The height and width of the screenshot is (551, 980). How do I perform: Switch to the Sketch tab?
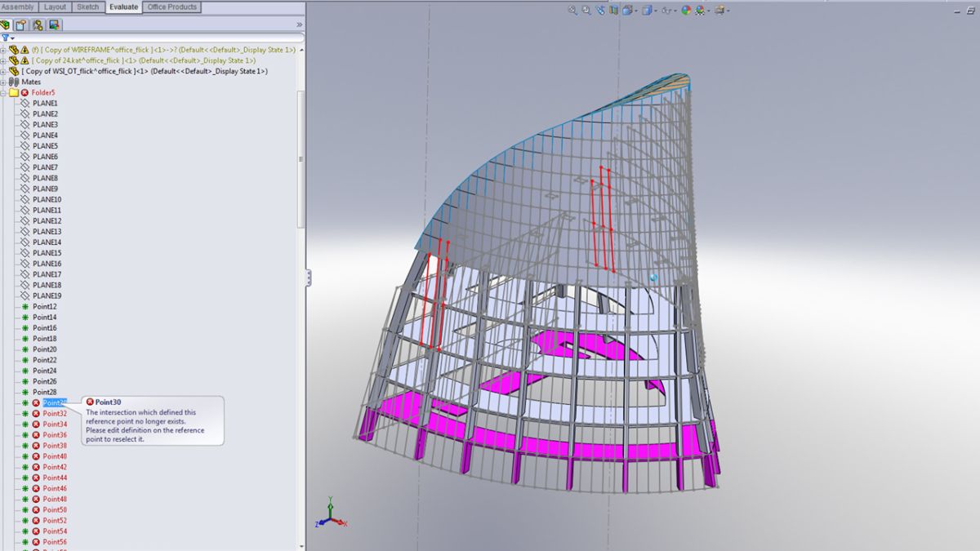(x=87, y=7)
